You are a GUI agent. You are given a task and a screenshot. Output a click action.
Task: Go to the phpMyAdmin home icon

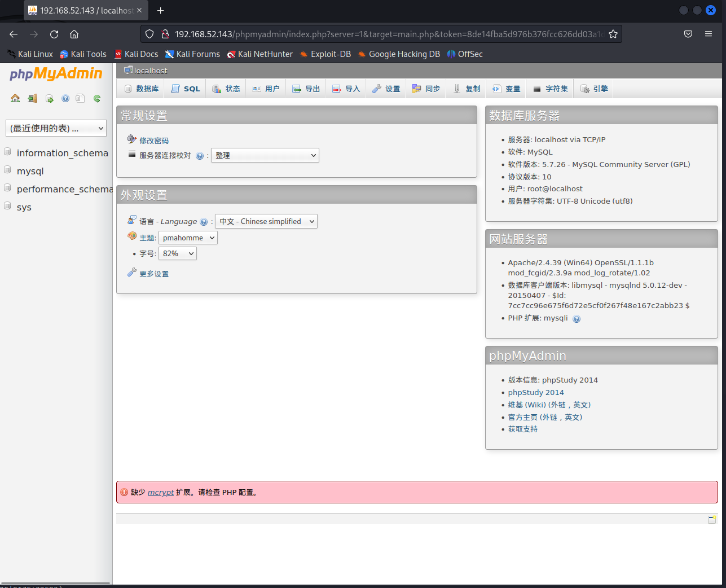click(x=15, y=98)
